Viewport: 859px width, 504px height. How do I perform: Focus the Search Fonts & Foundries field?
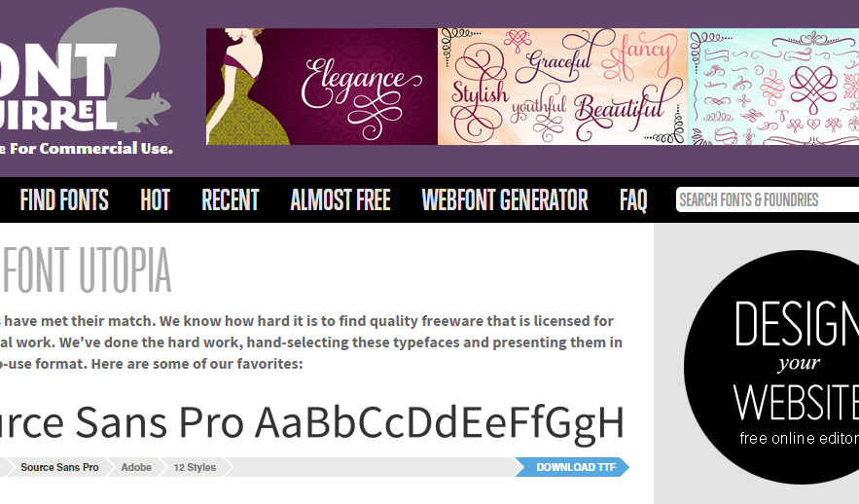[768, 200]
